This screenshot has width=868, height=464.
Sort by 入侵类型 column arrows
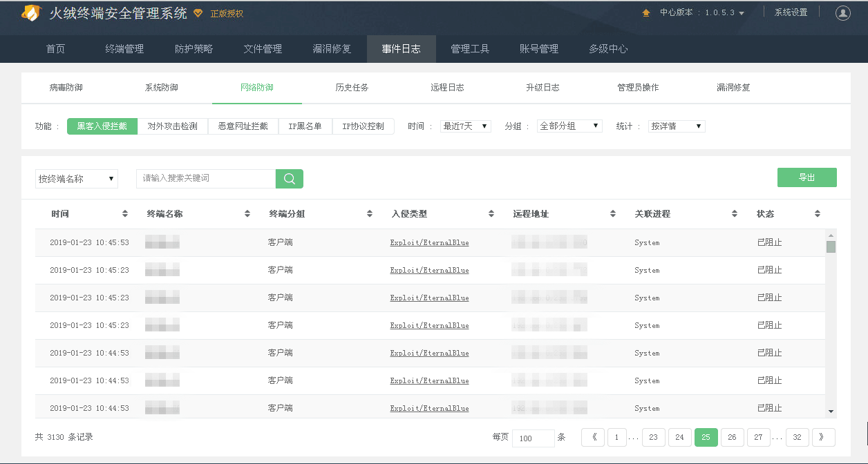(x=491, y=214)
